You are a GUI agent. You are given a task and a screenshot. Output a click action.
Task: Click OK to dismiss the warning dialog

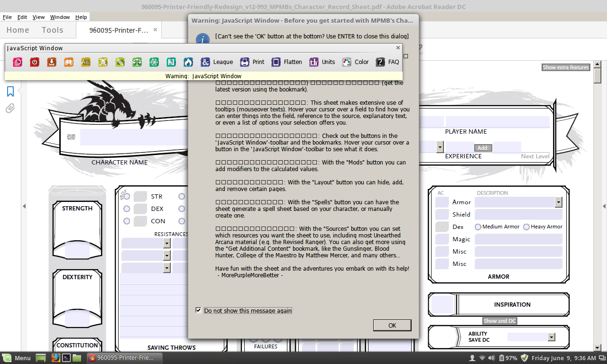pos(392,326)
